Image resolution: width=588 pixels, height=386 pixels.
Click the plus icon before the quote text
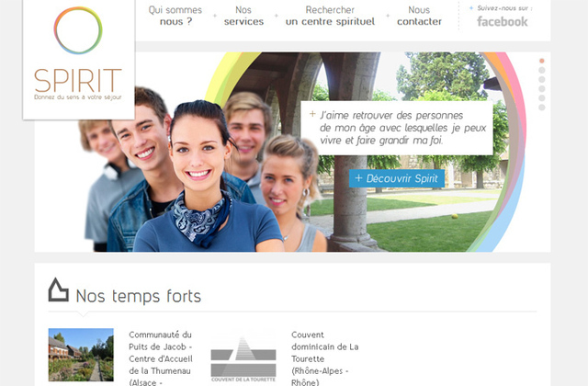[312, 114]
